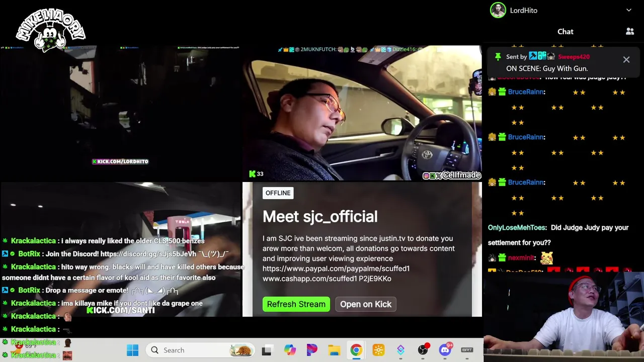Click the Refresh Stream button

296,304
